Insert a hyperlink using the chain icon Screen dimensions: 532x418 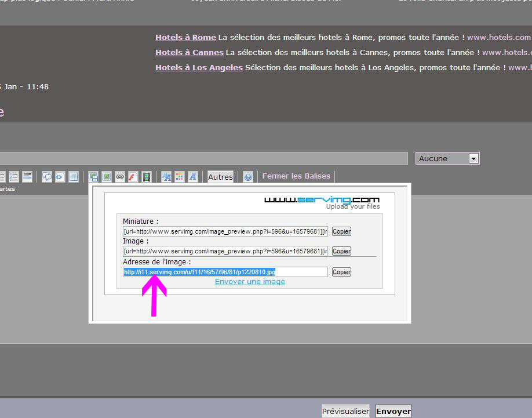(120, 177)
